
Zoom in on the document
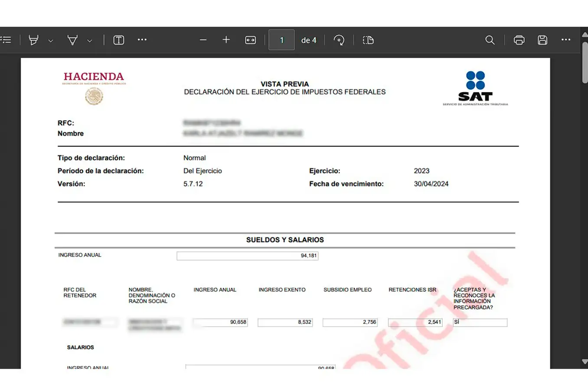pos(226,39)
